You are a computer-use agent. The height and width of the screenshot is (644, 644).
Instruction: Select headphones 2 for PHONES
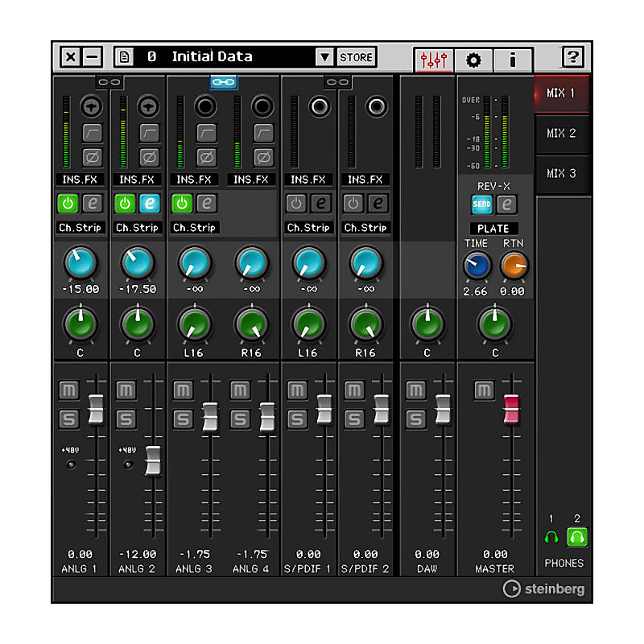click(x=576, y=537)
